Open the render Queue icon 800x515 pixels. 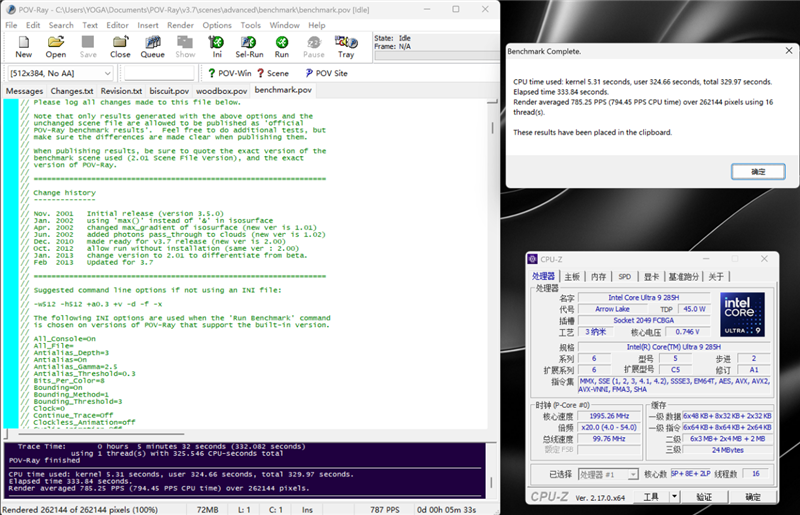click(153, 47)
